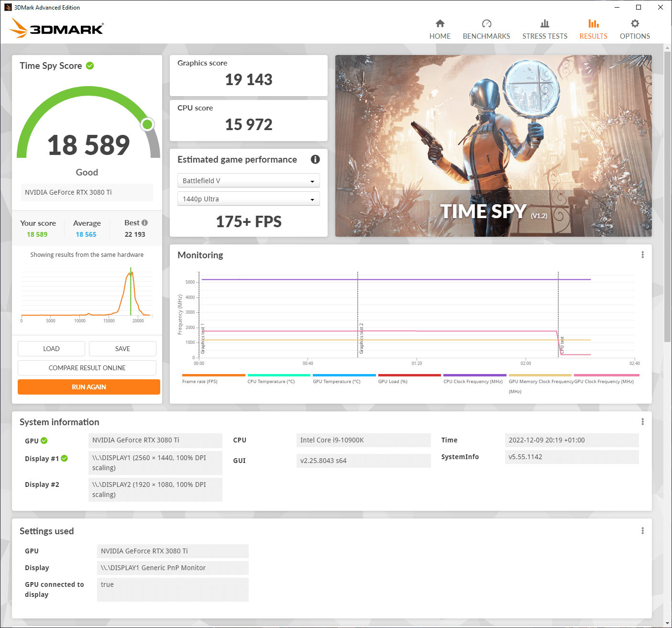Click the GUI version v2.25.8043 s64
This screenshot has width=672, height=628.
pos(364,461)
